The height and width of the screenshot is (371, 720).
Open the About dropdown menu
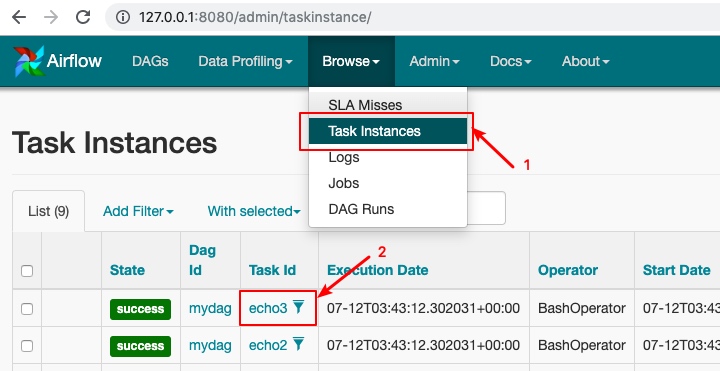(x=585, y=61)
